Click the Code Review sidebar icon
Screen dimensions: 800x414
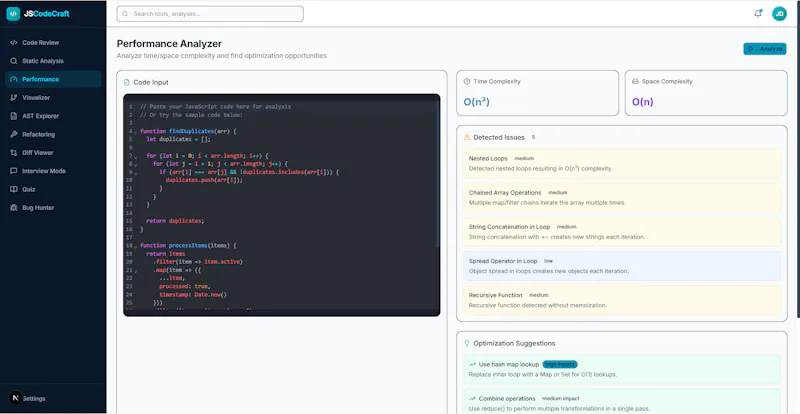[14, 42]
